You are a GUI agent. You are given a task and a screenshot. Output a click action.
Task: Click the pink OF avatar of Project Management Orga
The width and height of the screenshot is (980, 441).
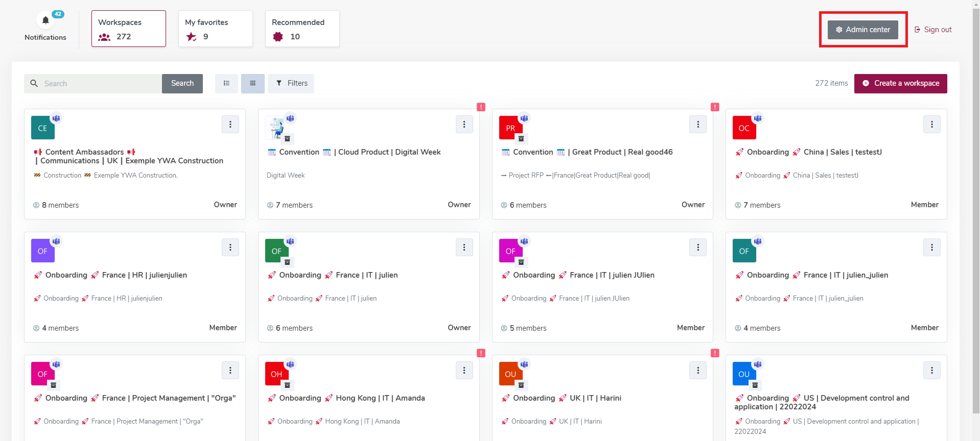click(x=43, y=374)
